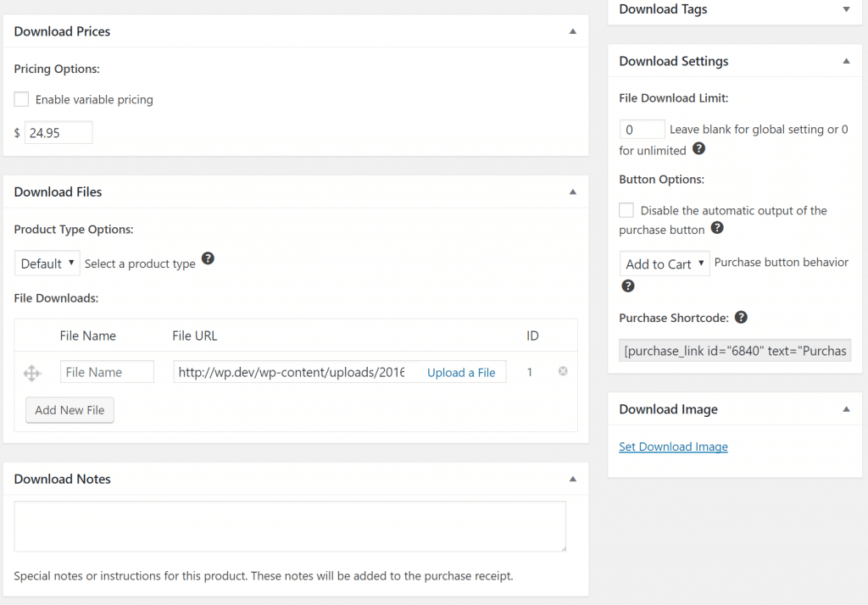The height and width of the screenshot is (605, 868).
Task: Collapse the Download Files panel
Action: pos(572,192)
